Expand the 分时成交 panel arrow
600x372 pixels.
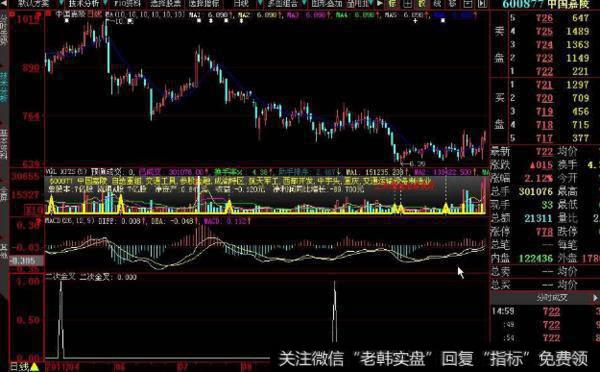coord(595,298)
